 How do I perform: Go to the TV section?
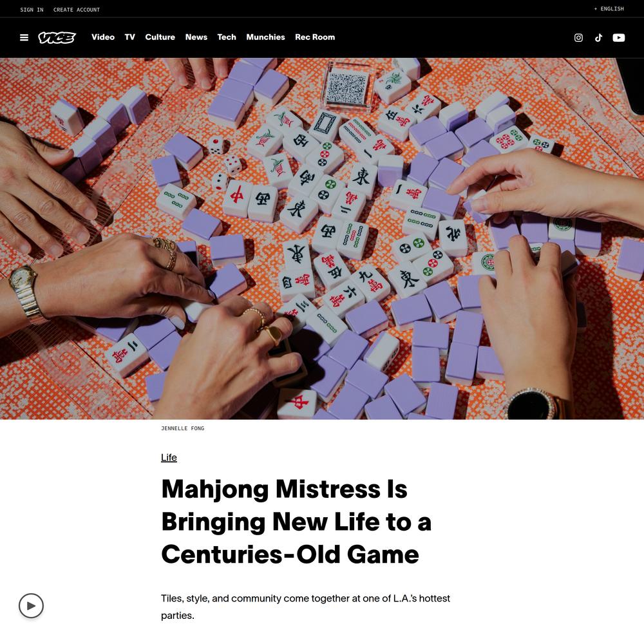tap(130, 37)
